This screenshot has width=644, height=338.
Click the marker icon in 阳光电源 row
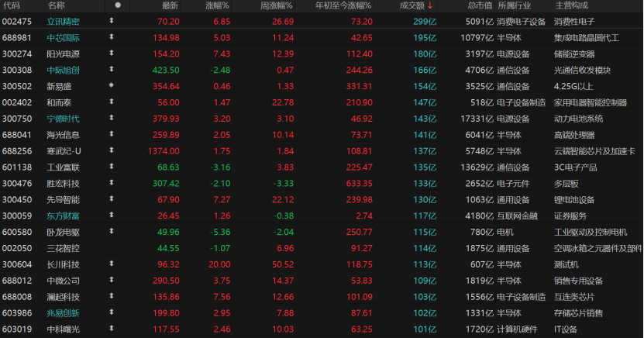[x=112, y=53]
